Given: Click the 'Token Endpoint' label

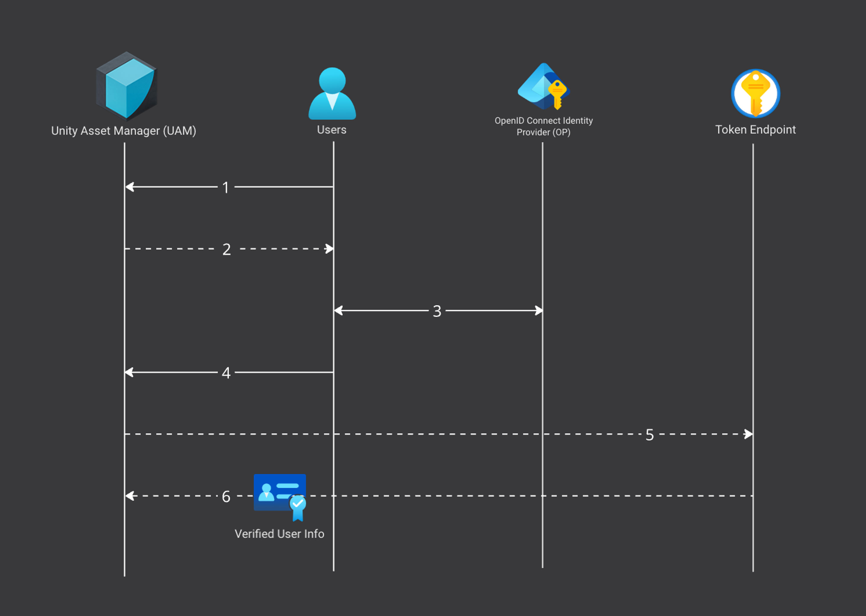Looking at the screenshot, I should coord(755,130).
